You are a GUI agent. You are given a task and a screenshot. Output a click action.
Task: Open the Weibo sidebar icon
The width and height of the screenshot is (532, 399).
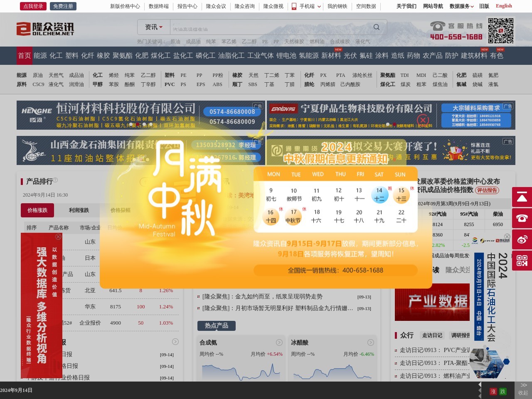(522, 239)
